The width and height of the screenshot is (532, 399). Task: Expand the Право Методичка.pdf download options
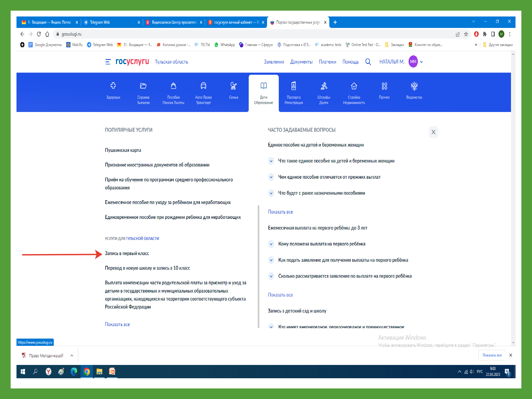72,356
